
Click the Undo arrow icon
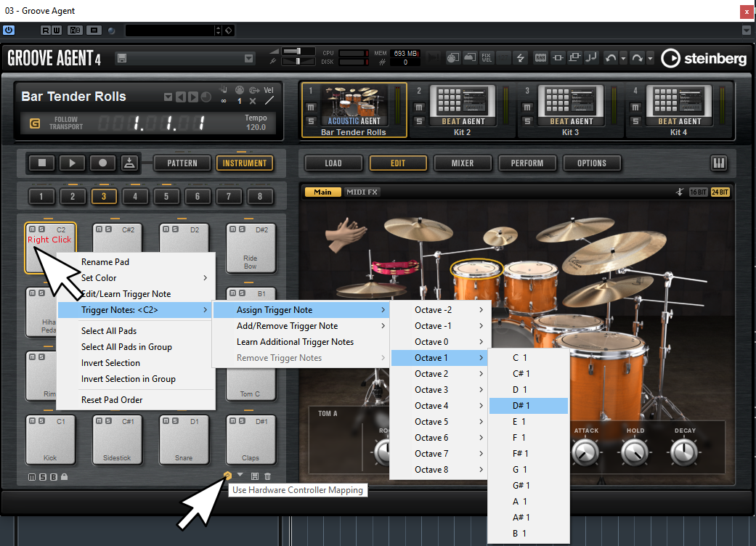click(x=611, y=58)
